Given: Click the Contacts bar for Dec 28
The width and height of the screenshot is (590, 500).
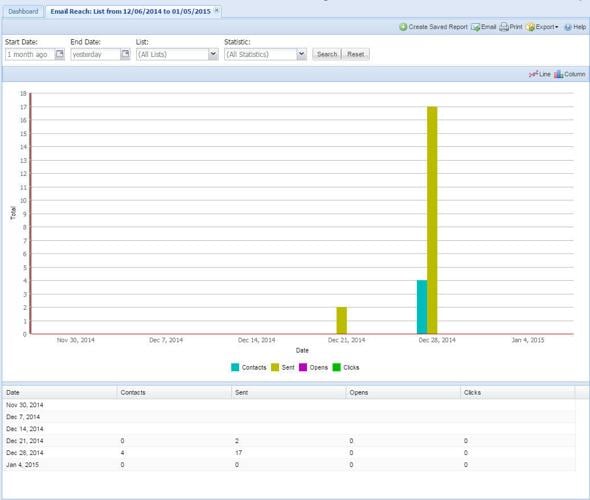Looking at the screenshot, I should pos(422,307).
